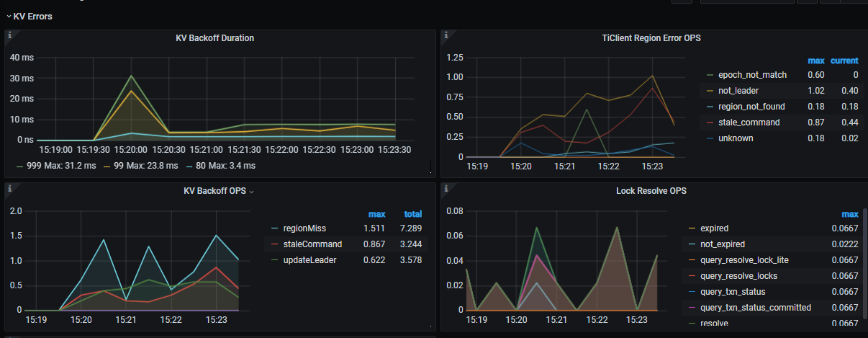The width and height of the screenshot is (868, 338).
Task: Click regionMiss total value 7.289
Action: click(410, 228)
